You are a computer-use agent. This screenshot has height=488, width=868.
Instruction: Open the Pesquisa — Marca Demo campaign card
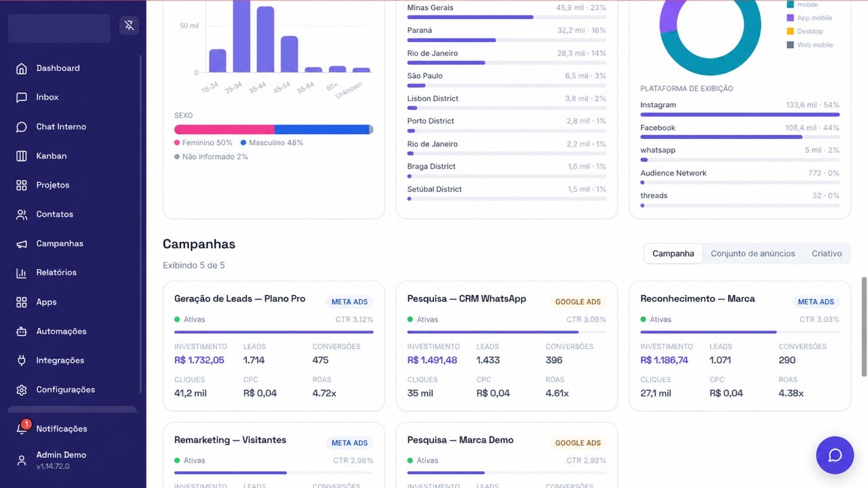(507, 455)
